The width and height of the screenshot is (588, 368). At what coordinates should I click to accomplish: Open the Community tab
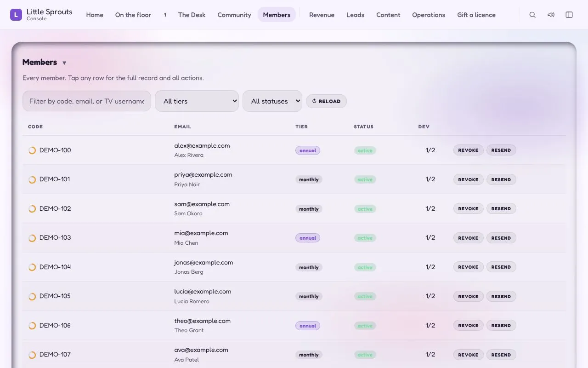[234, 15]
